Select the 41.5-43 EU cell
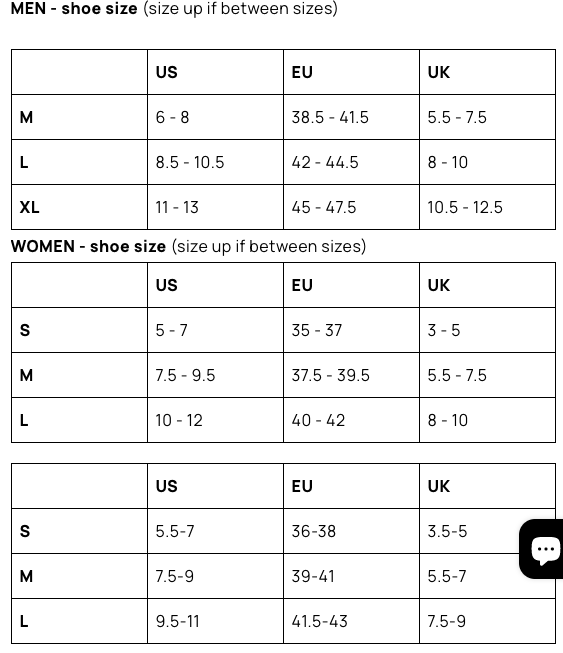The height and width of the screenshot is (653, 563). [351, 621]
